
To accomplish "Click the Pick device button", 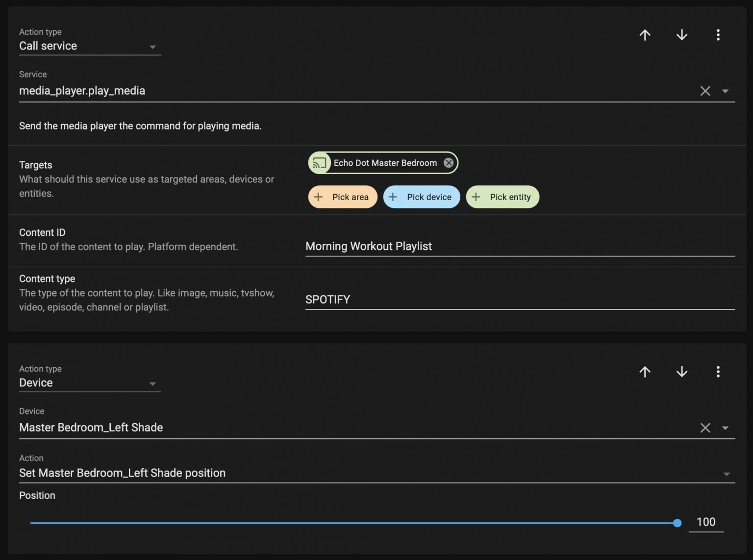I will pos(421,197).
